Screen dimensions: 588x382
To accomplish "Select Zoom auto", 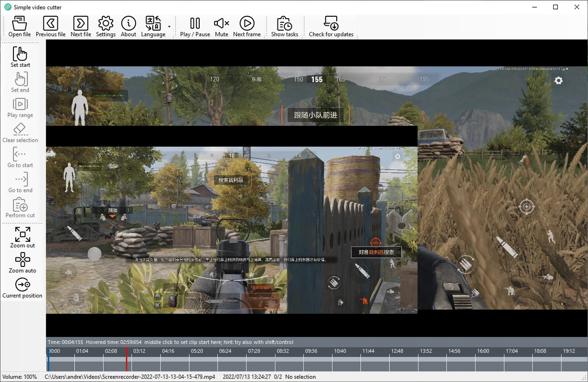I will 22,263.
